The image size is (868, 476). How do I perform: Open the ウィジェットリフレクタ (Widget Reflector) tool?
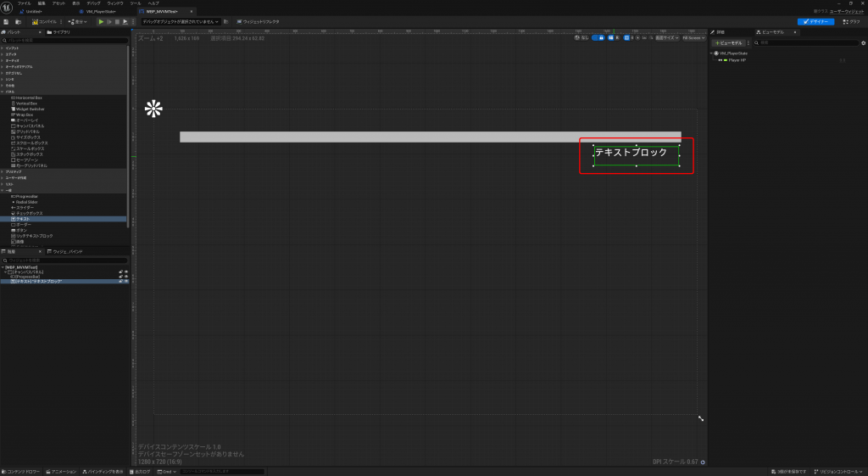click(x=262, y=21)
